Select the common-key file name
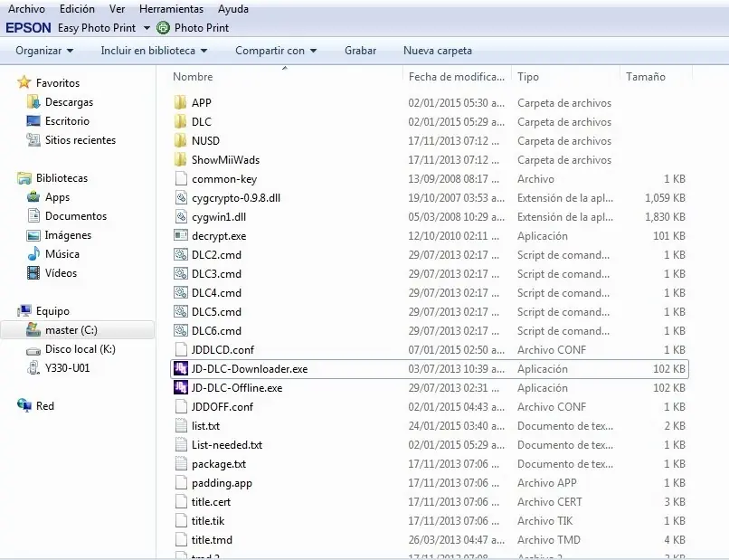Image resolution: width=729 pixels, height=560 pixels. [x=224, y=179]
